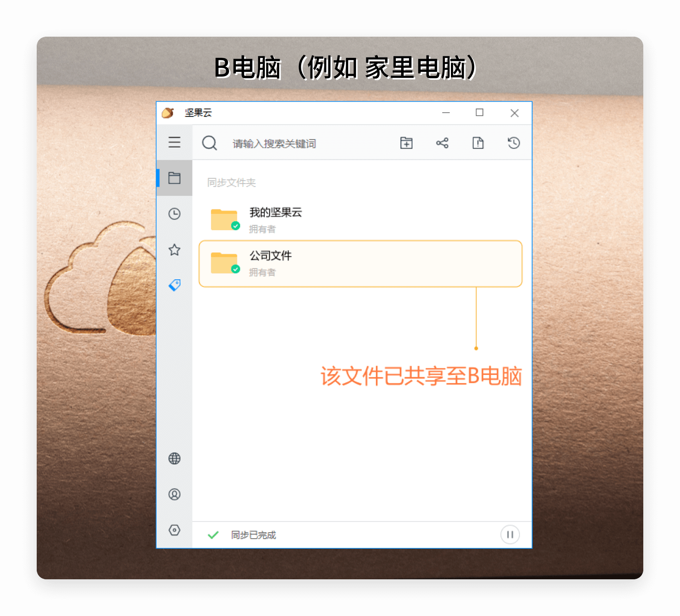This screenshot has width=680, height=616.
Task: Click 拥有者 label under 我的坚果云
Action: pyautogui.click(x=262, y=229)
